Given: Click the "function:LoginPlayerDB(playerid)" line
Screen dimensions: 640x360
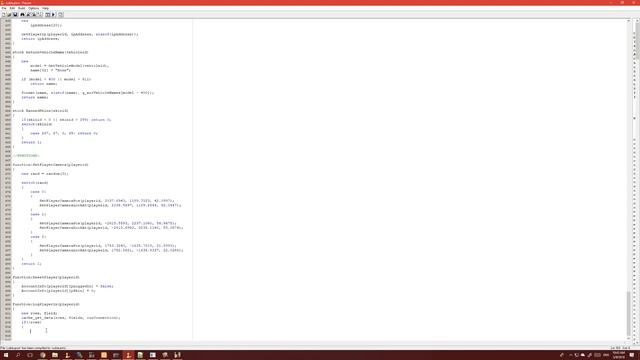Looking at the screenshot, I should [x=46, y=304].
